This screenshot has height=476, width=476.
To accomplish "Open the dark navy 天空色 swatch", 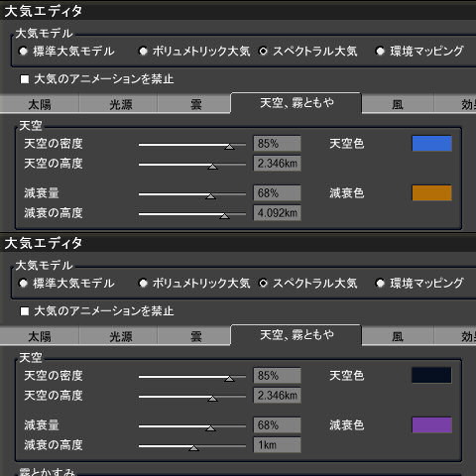I will (x=431, y=375).
